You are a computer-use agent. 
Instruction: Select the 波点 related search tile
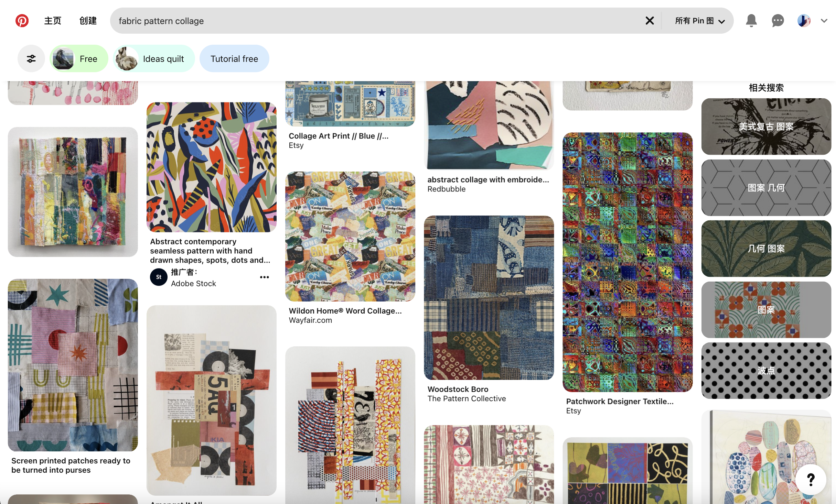766,370
